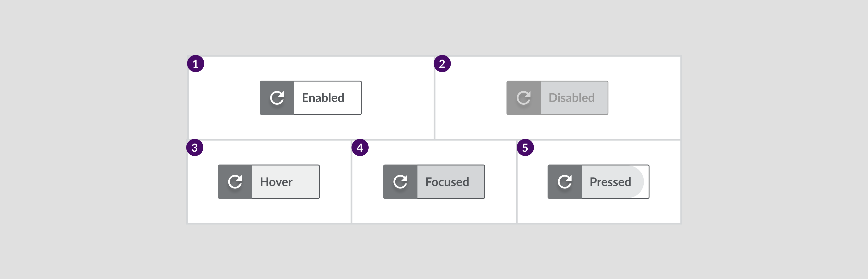Click the Pressed button label
This screenshot has width=868, height=279.
tap(610, 182)
